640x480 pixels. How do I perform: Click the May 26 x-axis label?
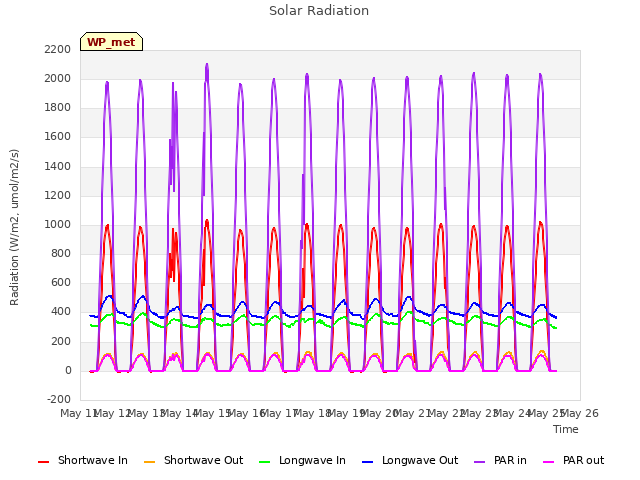click(580, 413)
